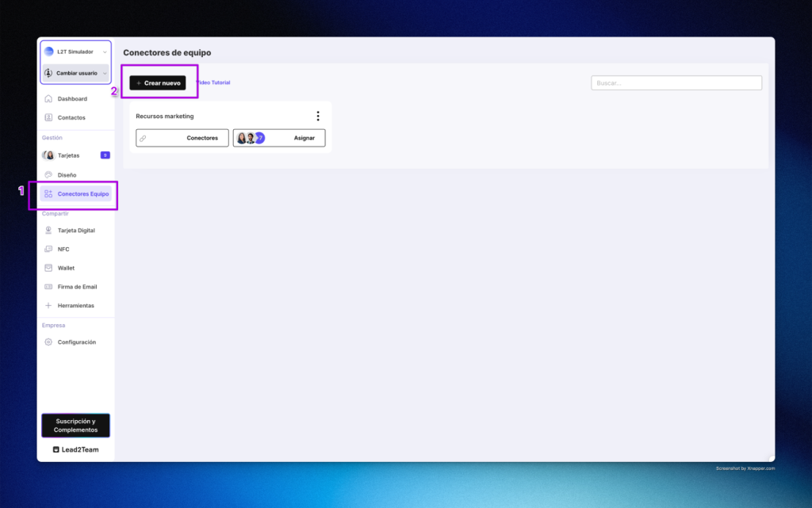
Task: Click the Dashboard home icon
Action: [48, 99]
